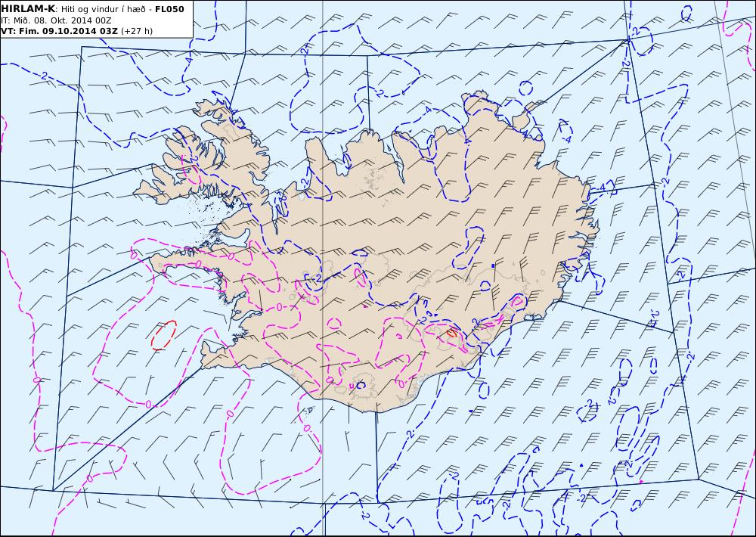The image size is (756, 537).
Task: Select the (+27 h) forecast offset text
Action: pyautogui.click(x=136, y=31)
